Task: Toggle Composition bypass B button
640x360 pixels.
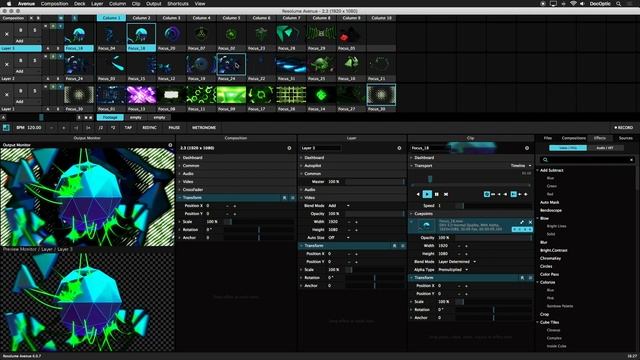Action: 38,18
